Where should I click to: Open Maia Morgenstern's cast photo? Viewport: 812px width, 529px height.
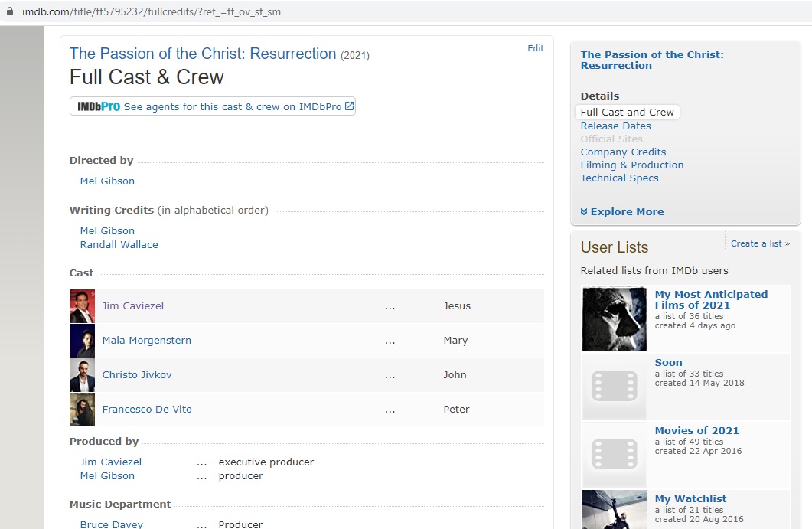(83, 341)
